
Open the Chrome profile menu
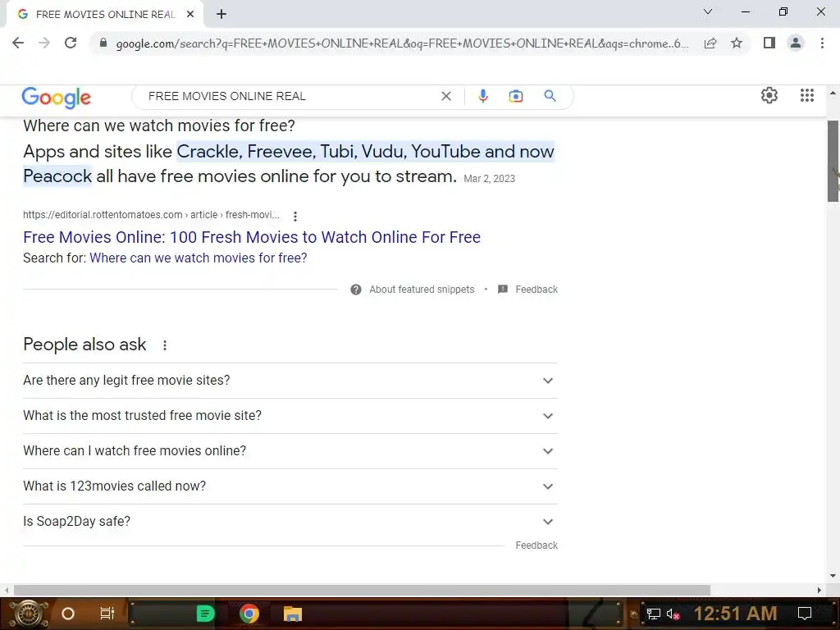(x=796, y=43)
